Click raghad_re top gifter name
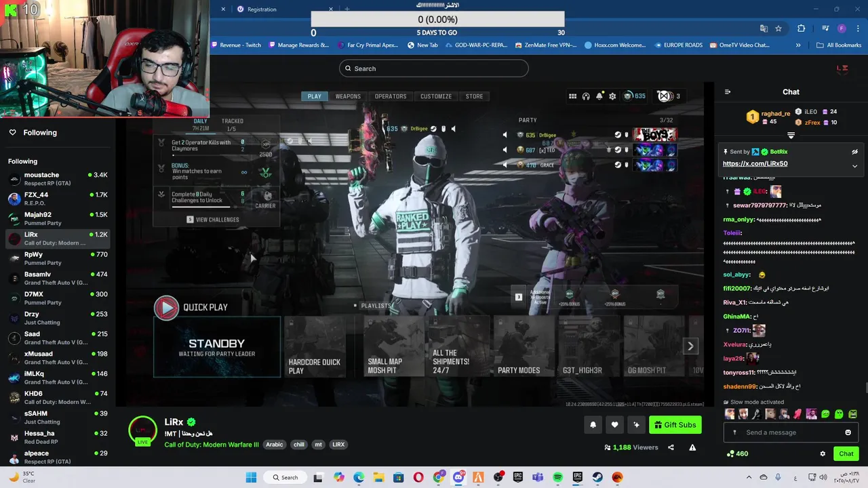This screenshot has width=868, height=488. (x=776, y=114)
